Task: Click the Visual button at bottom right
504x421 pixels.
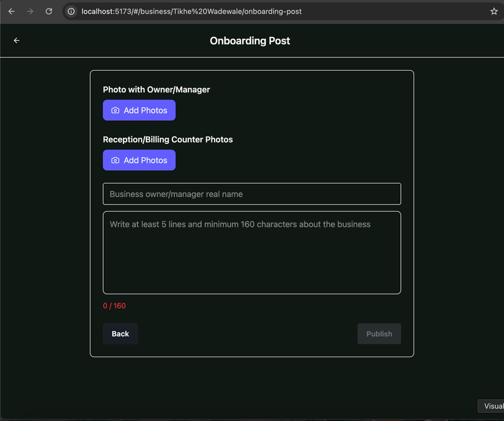Action: [x=491, y=406]
